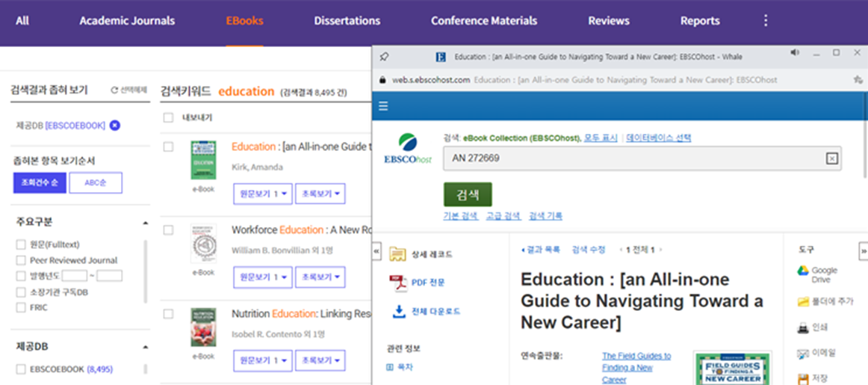The height and width of the screenshot is (385, 868).
Task: Open 초록보기 dropdown for Nutrition Education
Action: point(320,360)
